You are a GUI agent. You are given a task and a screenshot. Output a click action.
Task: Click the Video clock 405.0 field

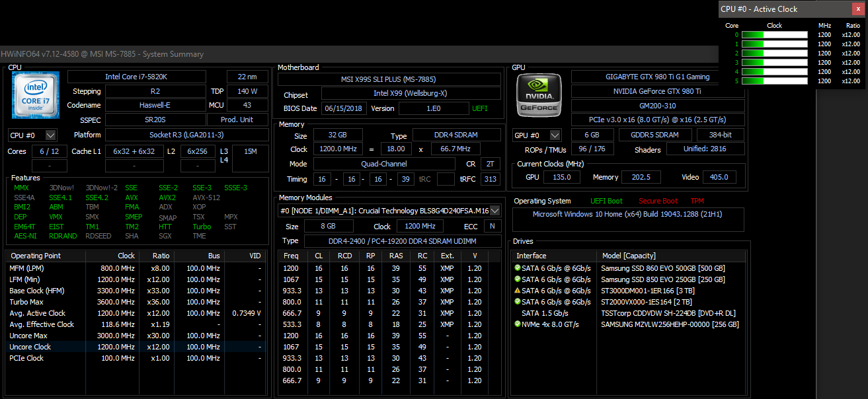click(719, 177)
